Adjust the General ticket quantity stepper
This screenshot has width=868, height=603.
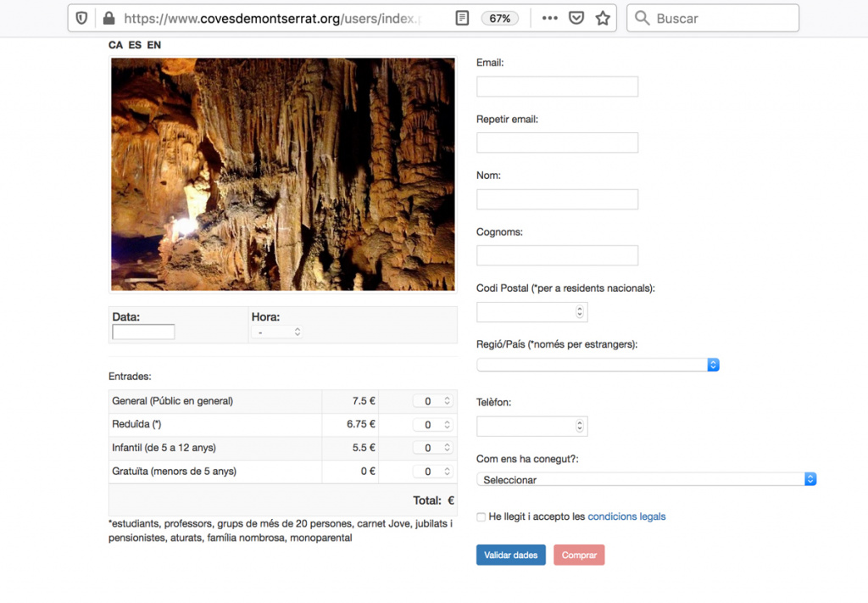coord(433,401)
